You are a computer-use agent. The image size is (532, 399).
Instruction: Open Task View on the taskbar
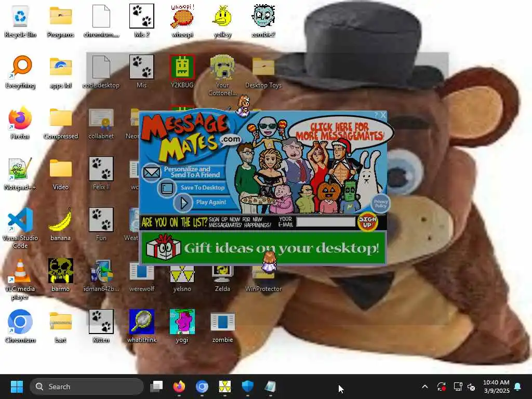tap(156, 387)
